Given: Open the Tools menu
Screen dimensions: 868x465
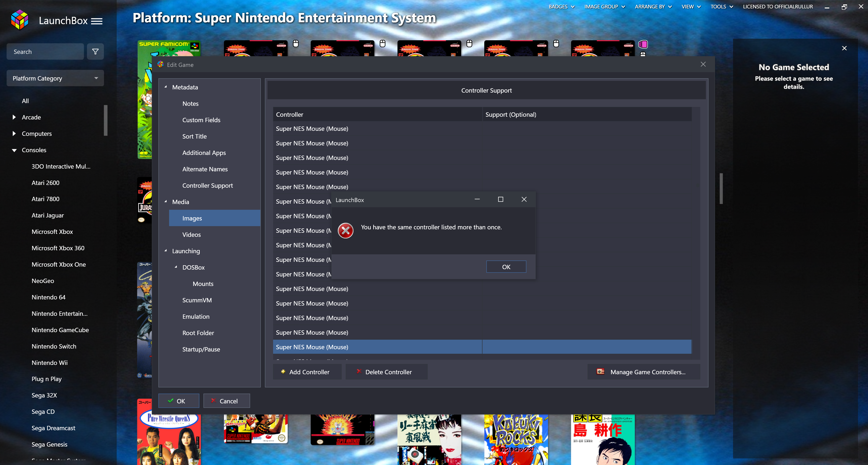Looking at the screenshot, I should point(722,6).
